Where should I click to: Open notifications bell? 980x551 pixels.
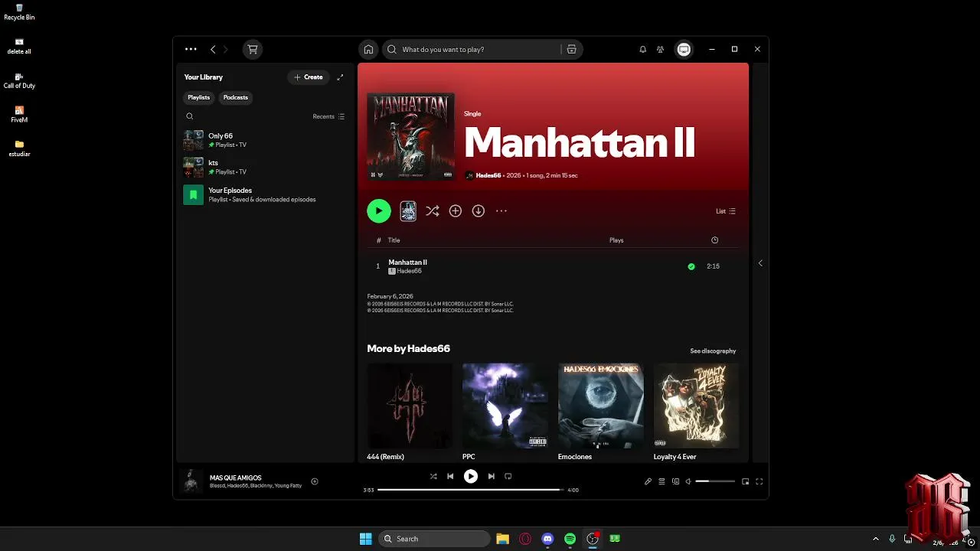[x=642, y=49]
